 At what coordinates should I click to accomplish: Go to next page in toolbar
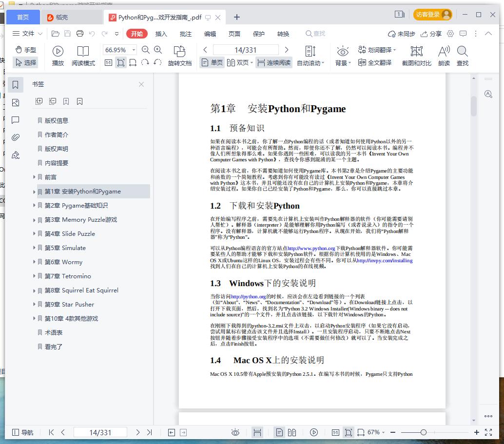[x=287, y=50]
